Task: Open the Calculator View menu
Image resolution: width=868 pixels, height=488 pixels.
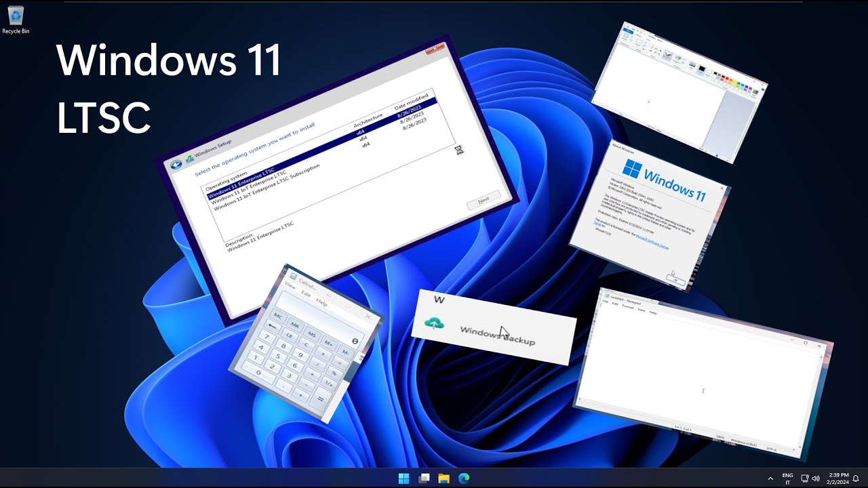Action: [290, 286]
